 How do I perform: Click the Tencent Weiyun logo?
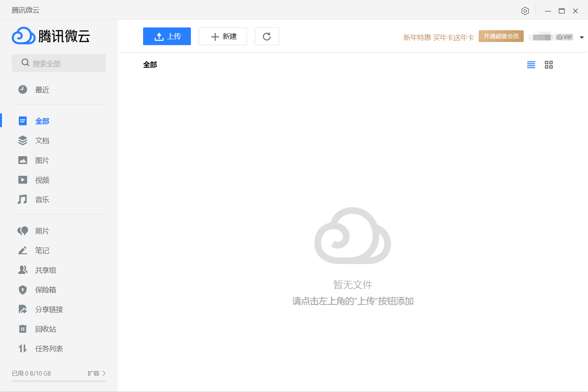point(51,36)
